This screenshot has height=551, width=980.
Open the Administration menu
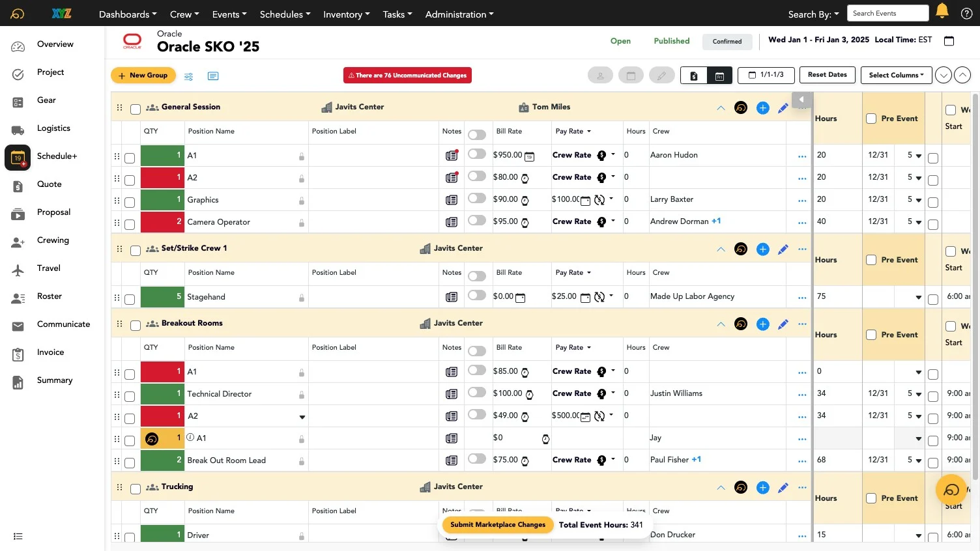pyautogui.click(x=459, y=14)
